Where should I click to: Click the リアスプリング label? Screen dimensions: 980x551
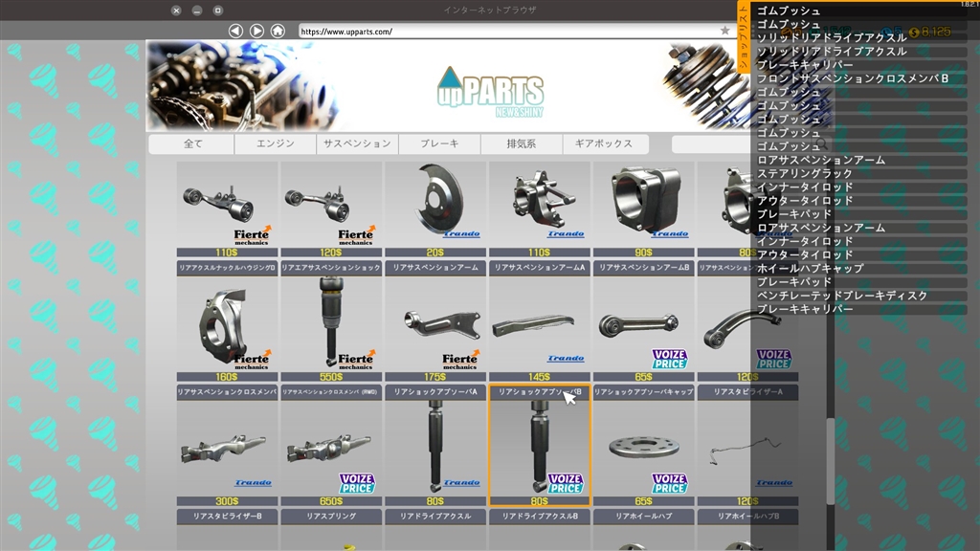click(x=331, y=517)
